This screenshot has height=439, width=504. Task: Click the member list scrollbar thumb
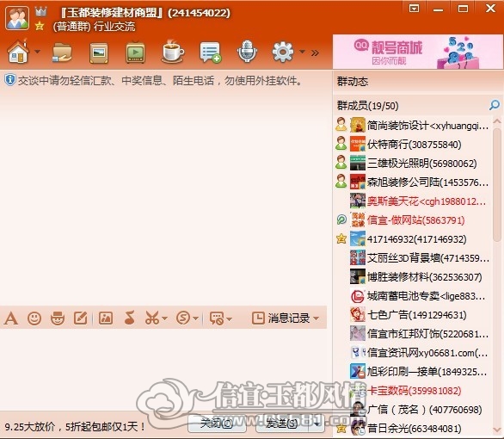pyautogui.click(x=497, y=185)
